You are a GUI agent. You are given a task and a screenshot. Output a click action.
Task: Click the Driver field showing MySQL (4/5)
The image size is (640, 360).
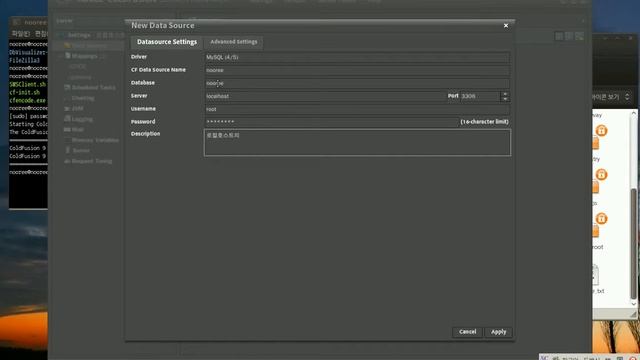click(x=357, y=57)
